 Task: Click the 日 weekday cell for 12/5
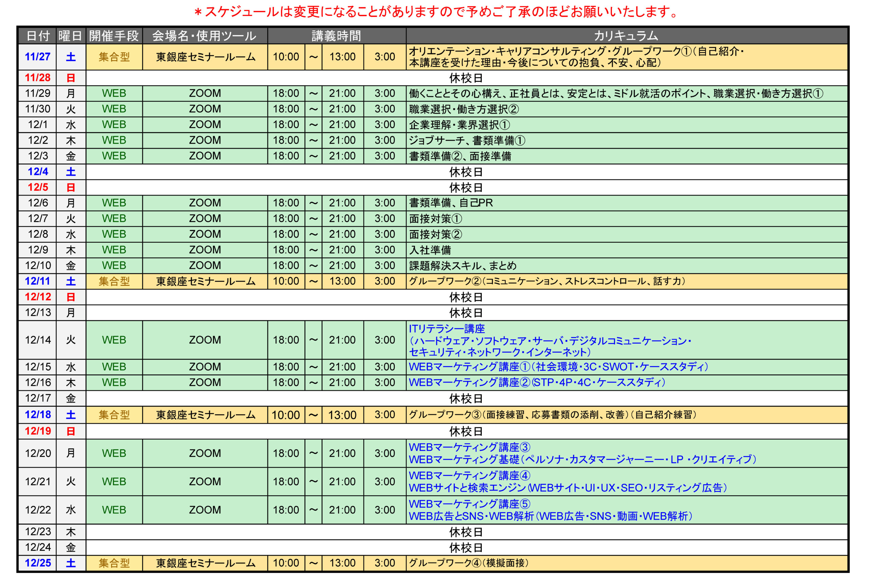71,187
